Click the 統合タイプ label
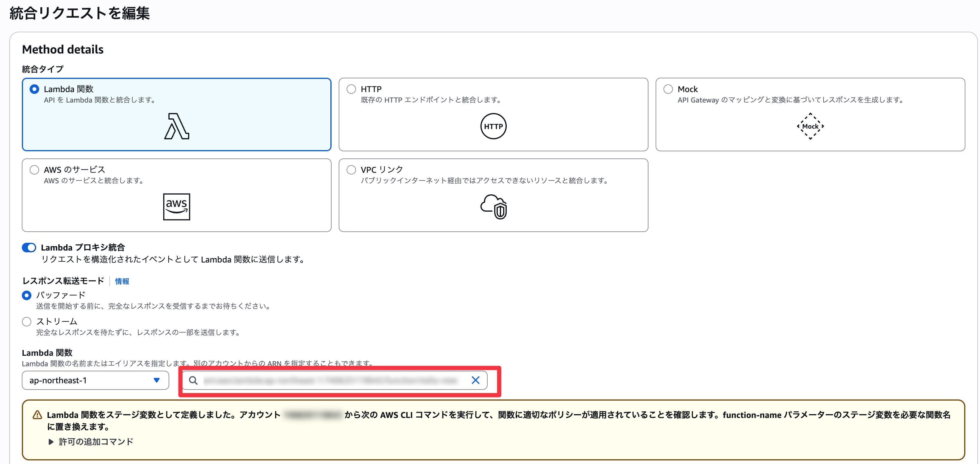This screenshot has width=980, height=464. (x=43, y=69)
